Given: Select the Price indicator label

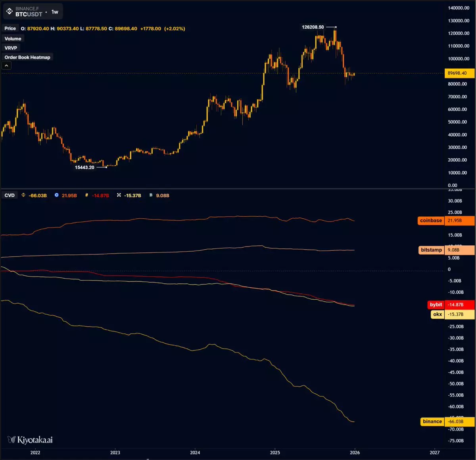Looking at the screenshot, I should pyautogui.click(x=10, y=29).
